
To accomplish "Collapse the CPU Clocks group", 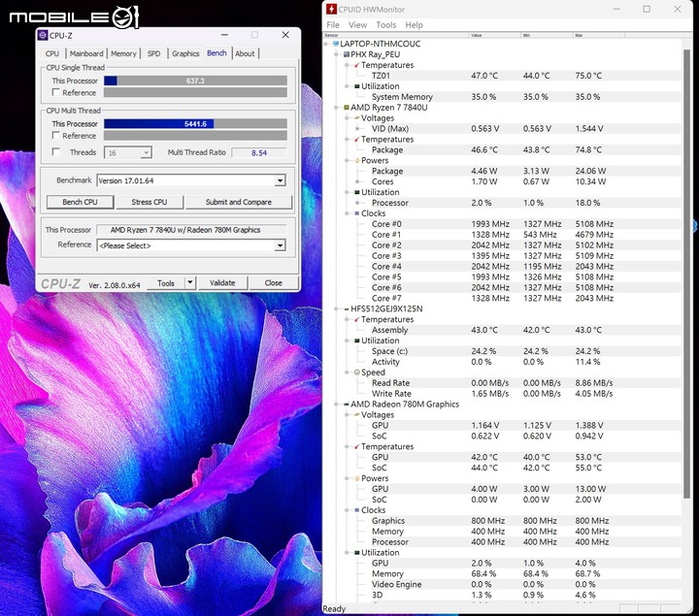I will (x=348, y=213).
